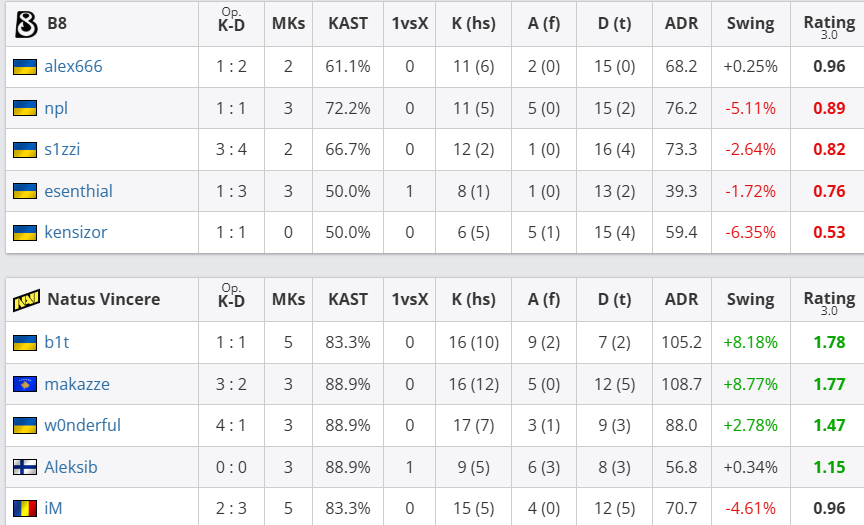The image size is (864, 525).
Task: Click the flag icon next to alex666
Action: [25, 67]
